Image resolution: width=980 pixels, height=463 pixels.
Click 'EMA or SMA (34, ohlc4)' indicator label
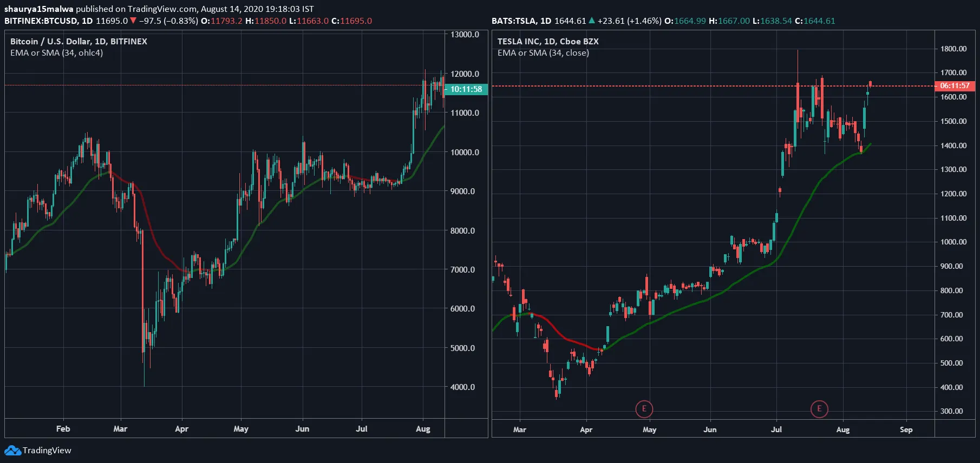[x=56, y=52]
